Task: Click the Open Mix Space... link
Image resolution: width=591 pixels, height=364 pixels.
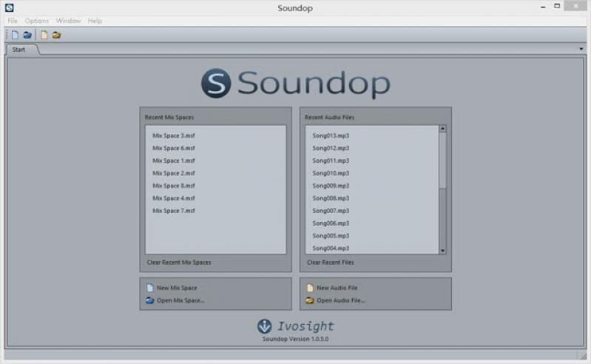Action: click(180, 300)
